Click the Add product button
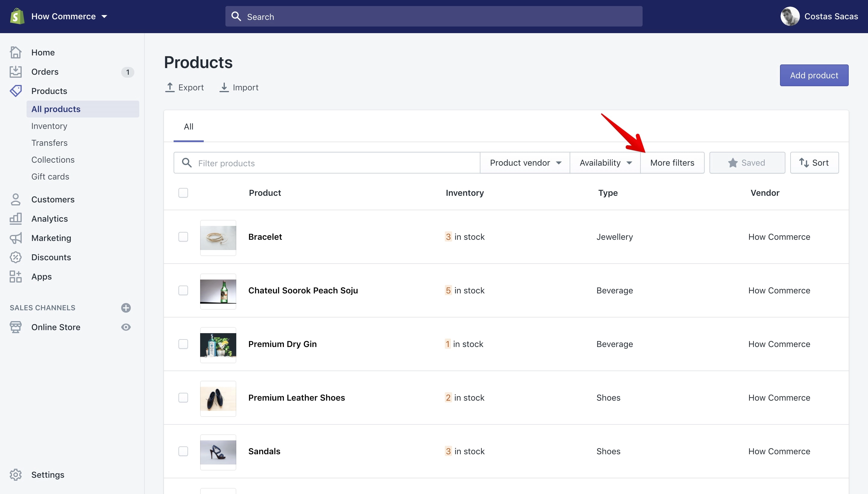Image resolution: width=868 pixels, height=494 pixels. tap(814, 75)
